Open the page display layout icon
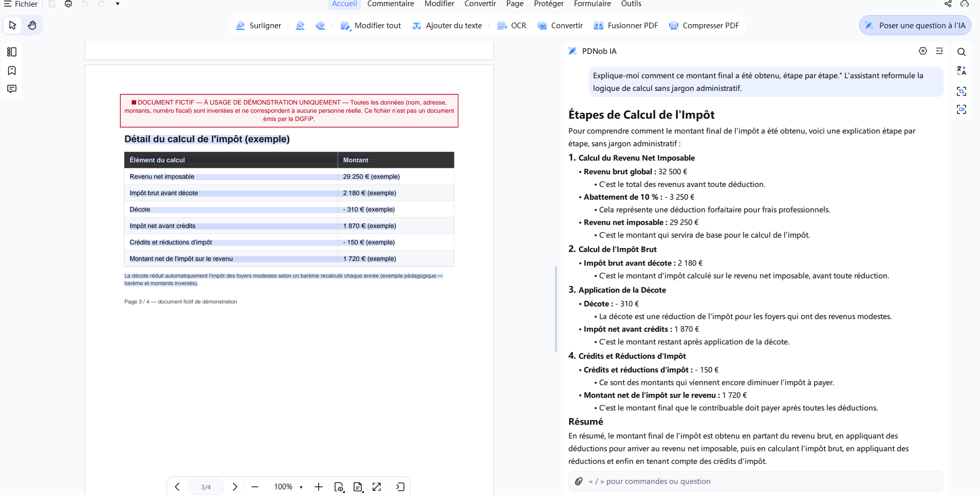 358,487
